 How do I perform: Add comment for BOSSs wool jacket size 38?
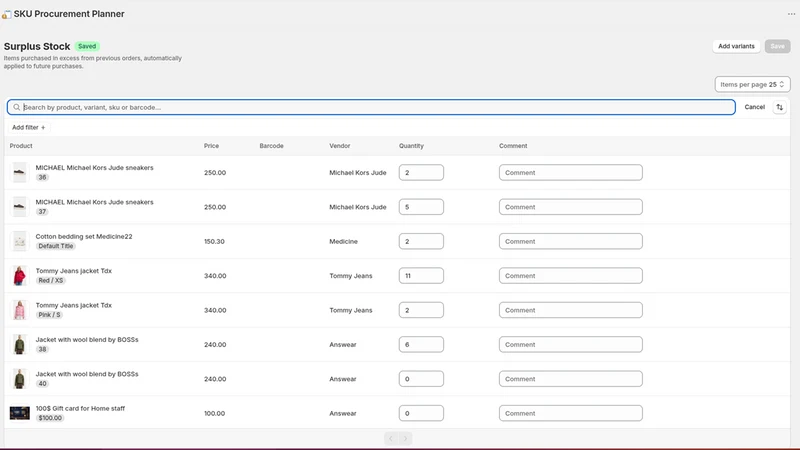(x=570, y=344)
